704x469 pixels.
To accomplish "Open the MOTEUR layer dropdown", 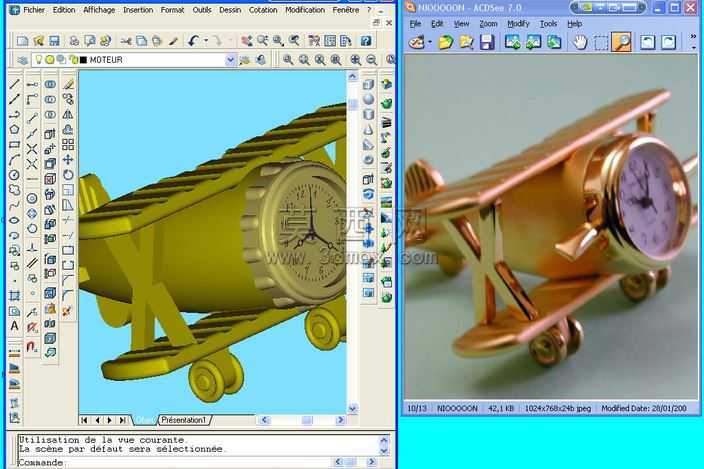I will click(230, 60).
